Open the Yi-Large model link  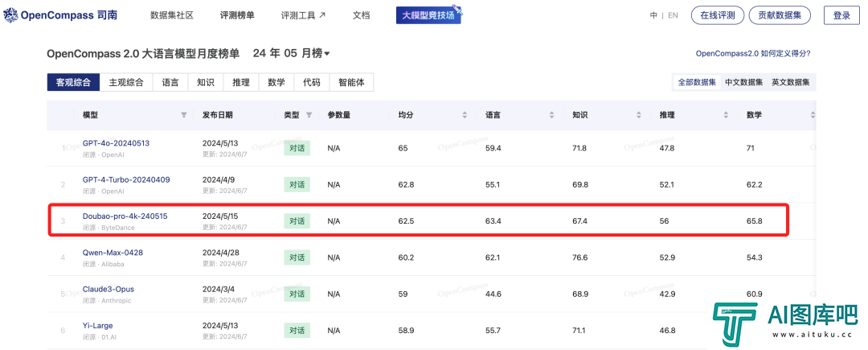(98, 326)
